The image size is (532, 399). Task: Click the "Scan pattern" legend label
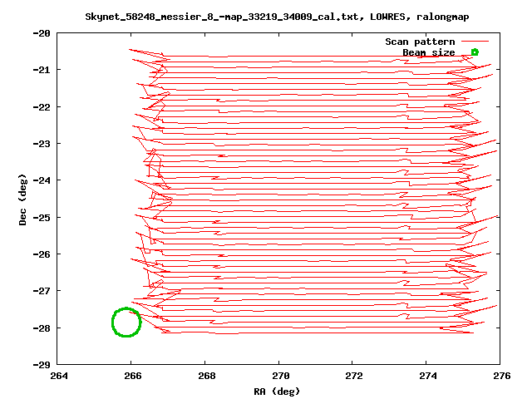420,42
